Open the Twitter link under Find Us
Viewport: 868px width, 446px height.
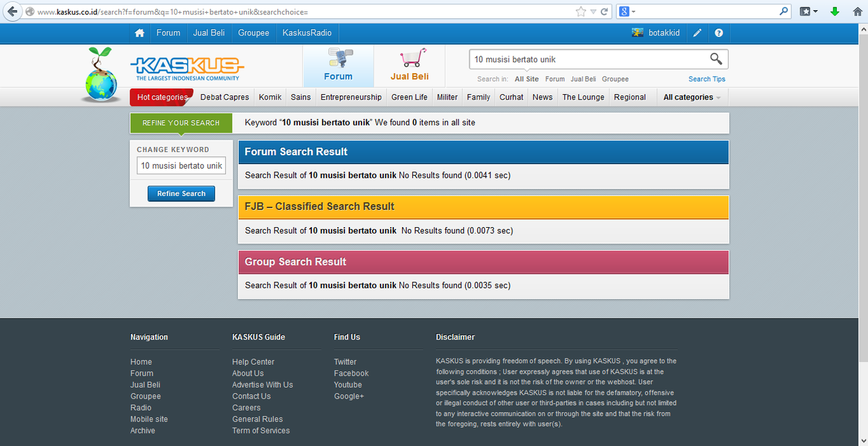[345, 362]
